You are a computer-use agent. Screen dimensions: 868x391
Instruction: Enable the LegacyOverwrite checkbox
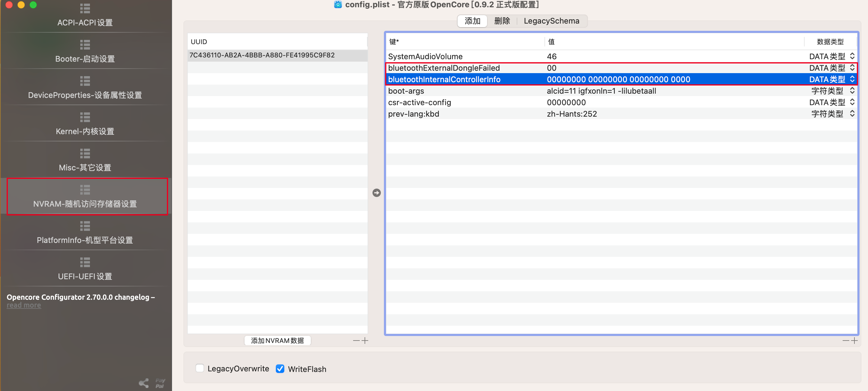[200, 368]
